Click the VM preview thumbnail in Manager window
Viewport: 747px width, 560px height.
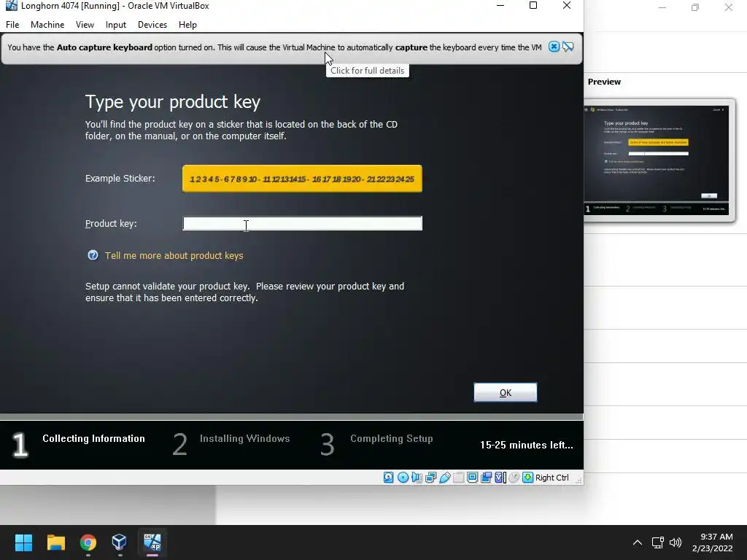657,160
